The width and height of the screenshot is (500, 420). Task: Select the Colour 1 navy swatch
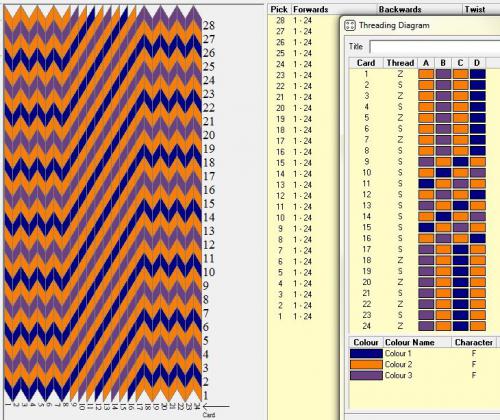(x=366, y=353)
